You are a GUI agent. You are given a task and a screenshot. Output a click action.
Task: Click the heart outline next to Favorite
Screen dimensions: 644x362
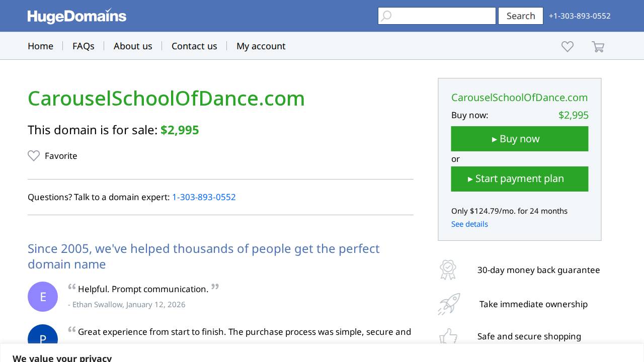pyautogui.click(x=34, y=156)
